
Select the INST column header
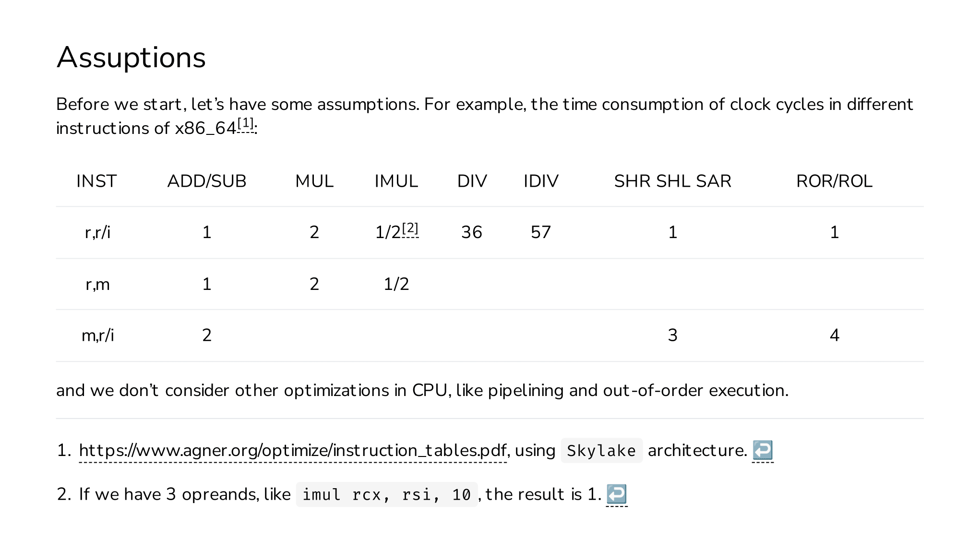pyautogui.click(x=96, y=181)
